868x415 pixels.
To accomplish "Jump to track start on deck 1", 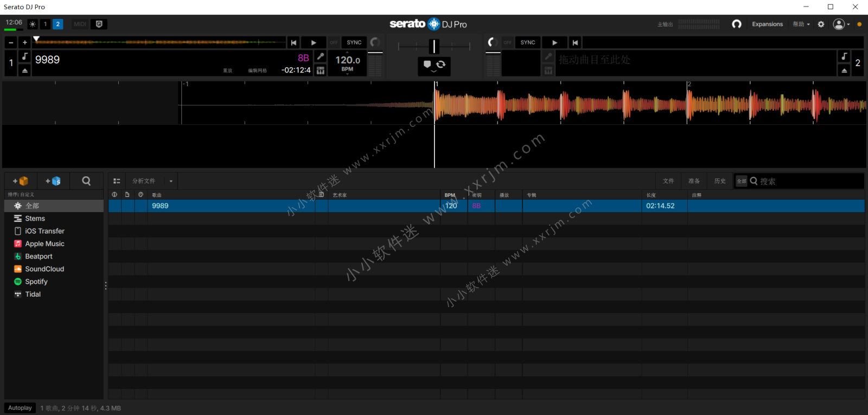I will pyautogui.click(x=293, y=42).
